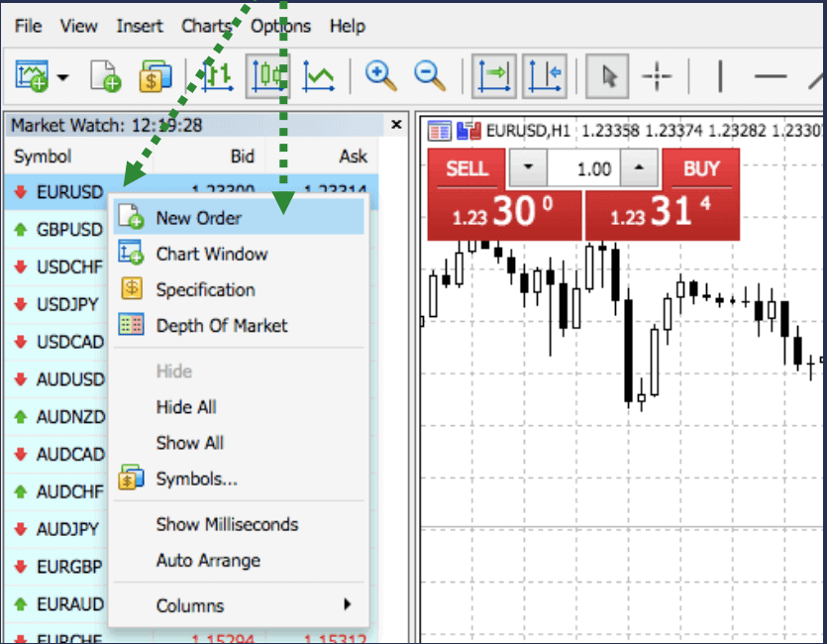This screenshot has width=827, height=644.
Task: Select the Crosshair tool icon
Action: pyautogui.click(x=656, y=75)
